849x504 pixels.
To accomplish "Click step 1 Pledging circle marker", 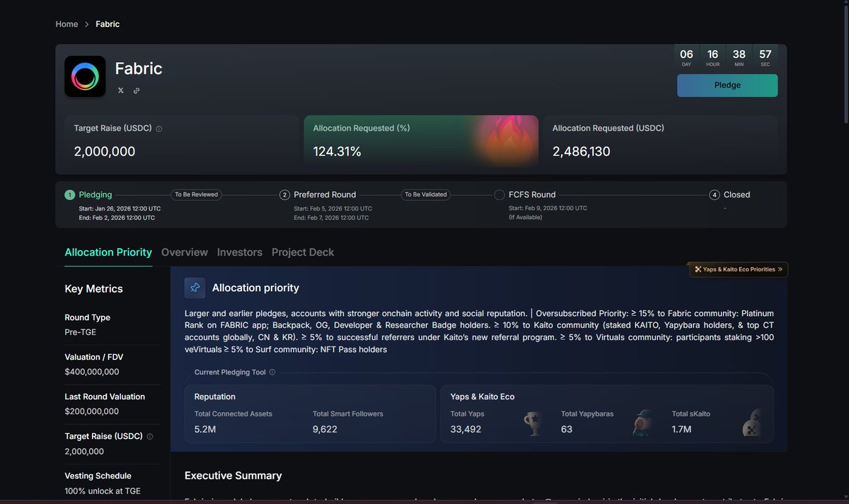I will [69, 194].
